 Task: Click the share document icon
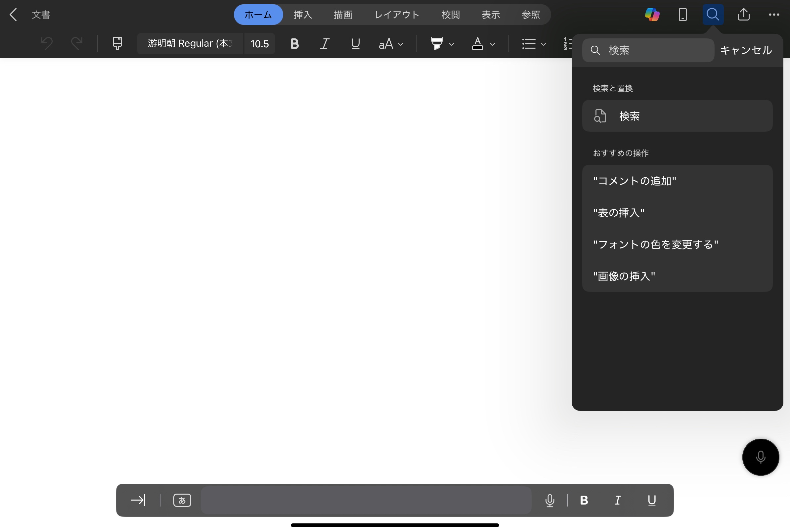[x=743, y=15]
